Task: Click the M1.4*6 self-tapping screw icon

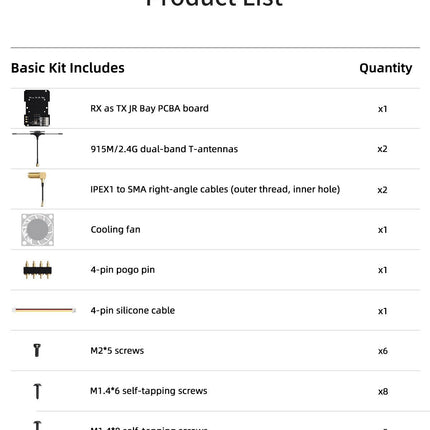Action: 37,391
